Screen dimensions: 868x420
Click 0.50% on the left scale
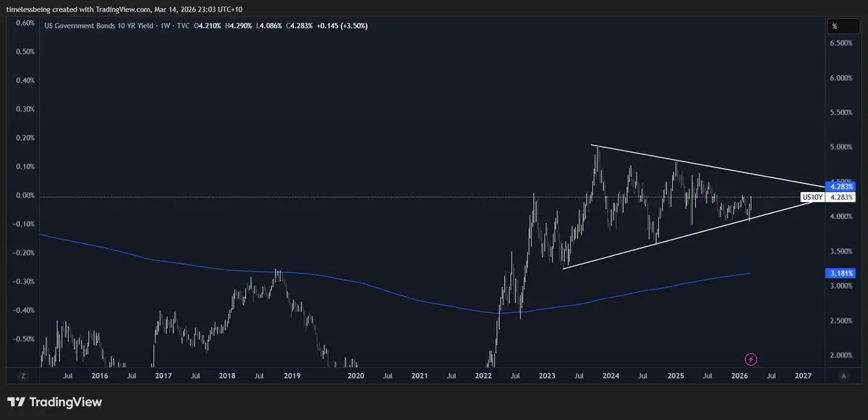point(25,52)
